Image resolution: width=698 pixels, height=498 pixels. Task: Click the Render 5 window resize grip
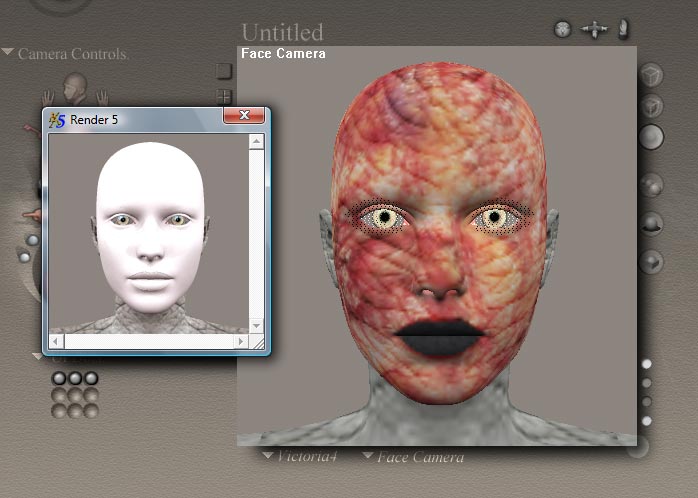click(x=257, y=342)
